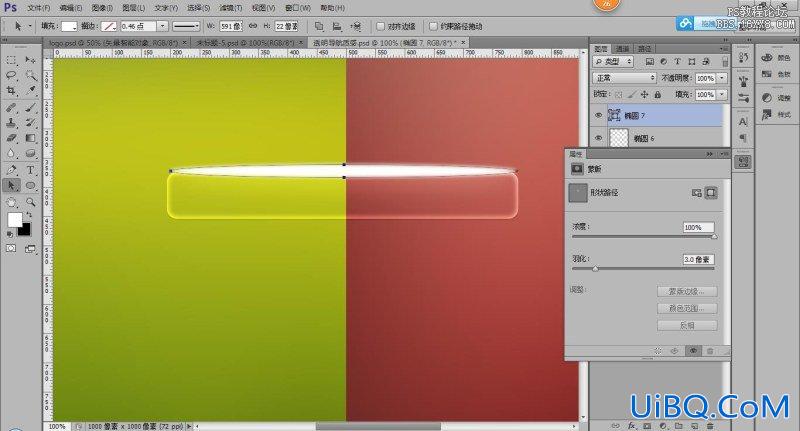800x431 pixels.
Task: Enable the align edges checkbox
Action: tap(381, 26)
